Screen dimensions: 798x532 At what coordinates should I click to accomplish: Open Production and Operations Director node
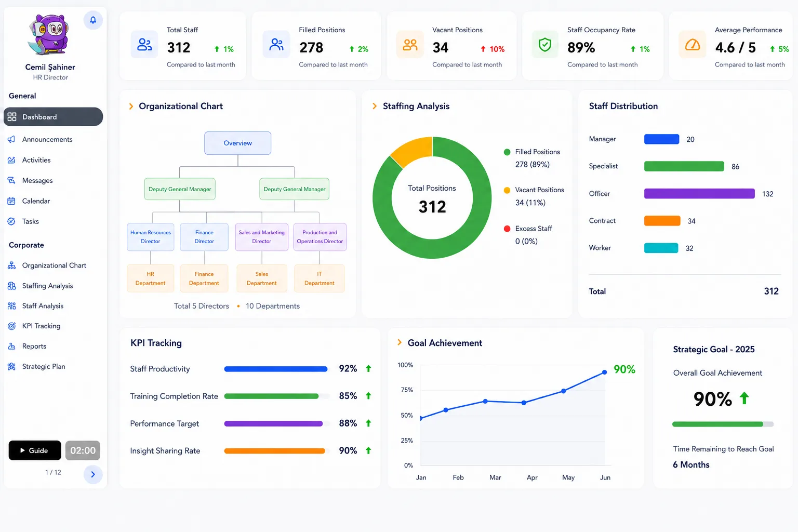[x=320, y=237]
